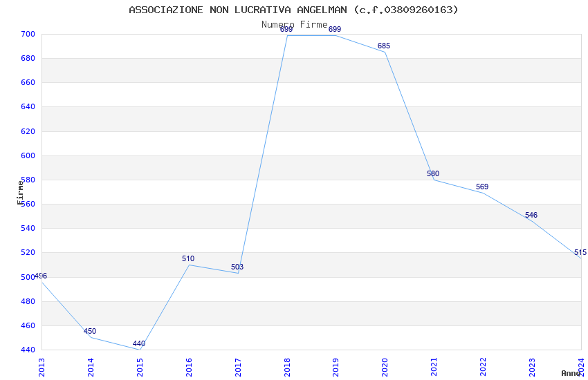Click the 600 y-axis tick label

point(28,155)
